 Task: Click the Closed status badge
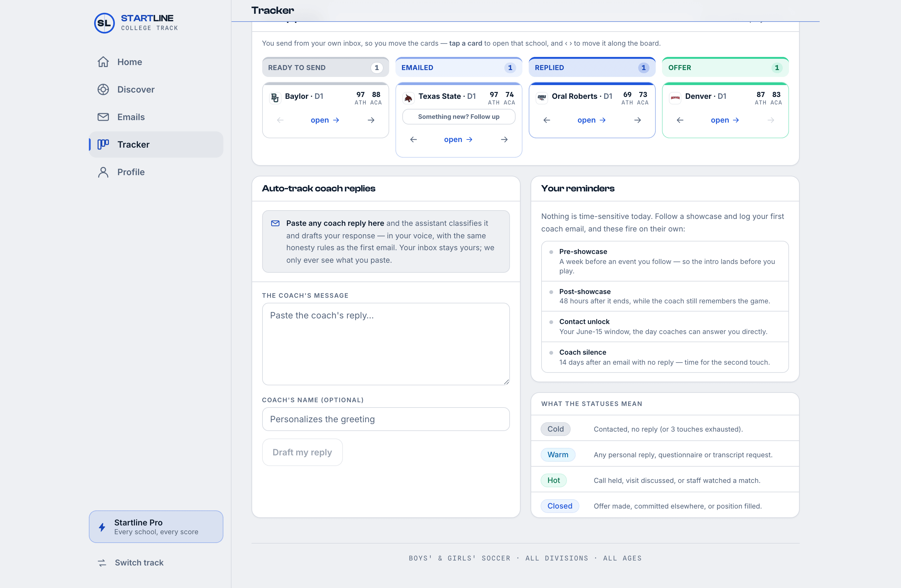tap(560, 506)
